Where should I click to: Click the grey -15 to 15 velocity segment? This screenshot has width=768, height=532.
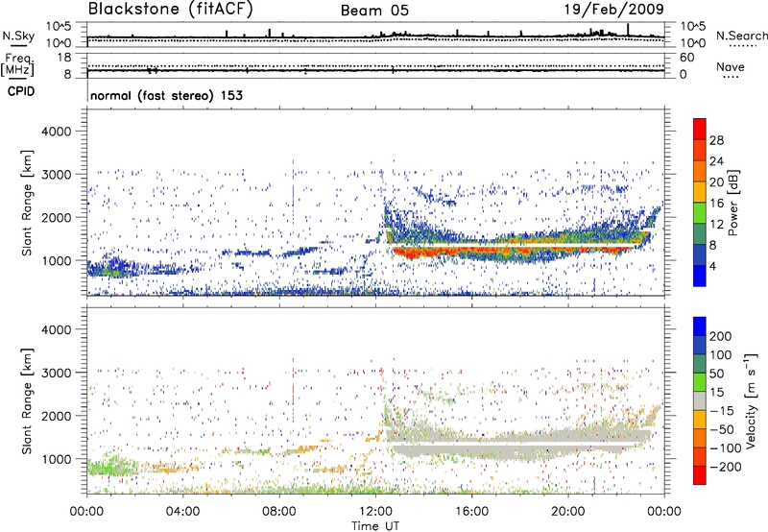(700, 400)
